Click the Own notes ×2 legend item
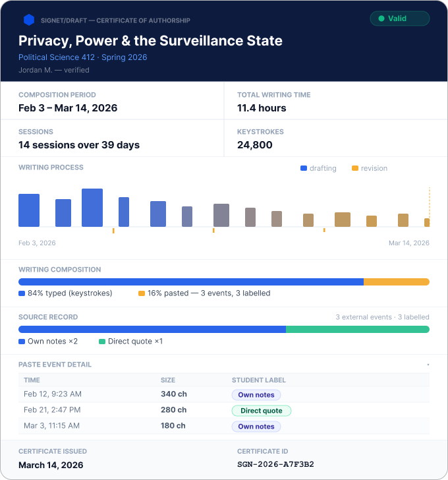448x480 pixels. click(48, 342)
